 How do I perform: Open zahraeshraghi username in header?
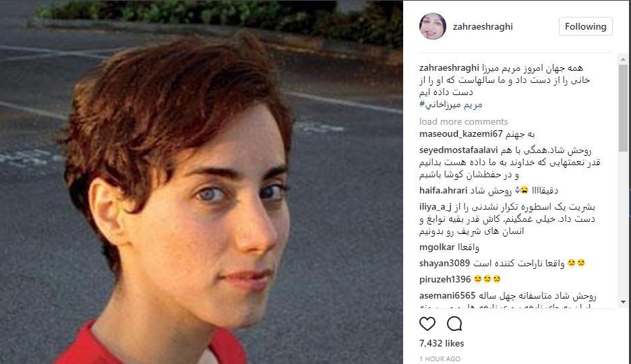click(x=483, y=26)
